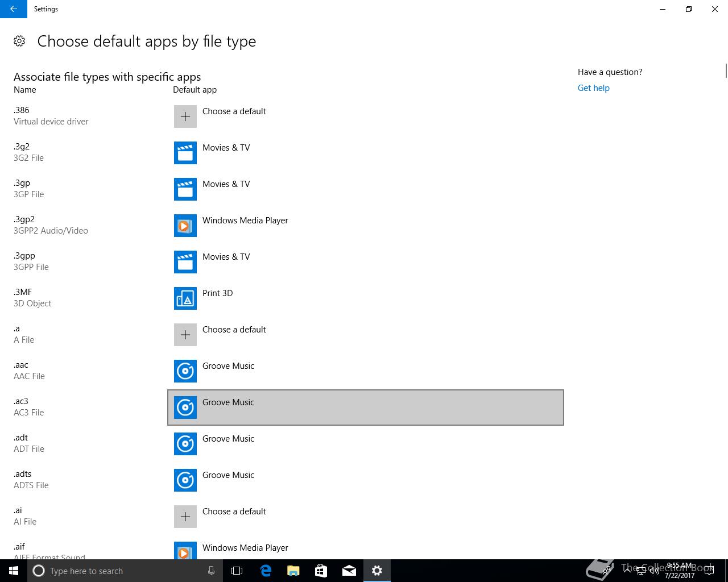Click the Print 3D icon for .3MF
728x582 pixels.
(185, 298)
